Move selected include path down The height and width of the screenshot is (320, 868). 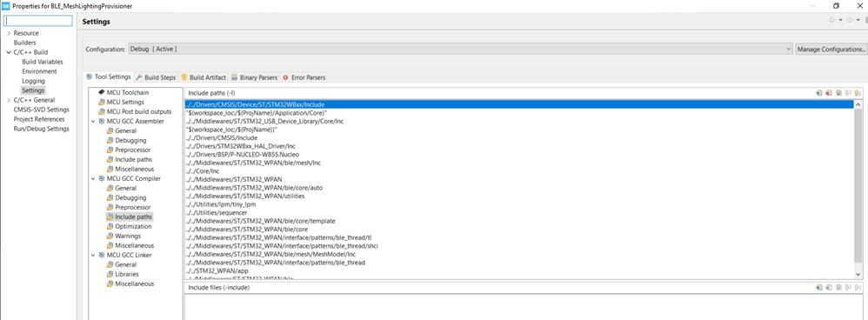click(x=858, y=93)
